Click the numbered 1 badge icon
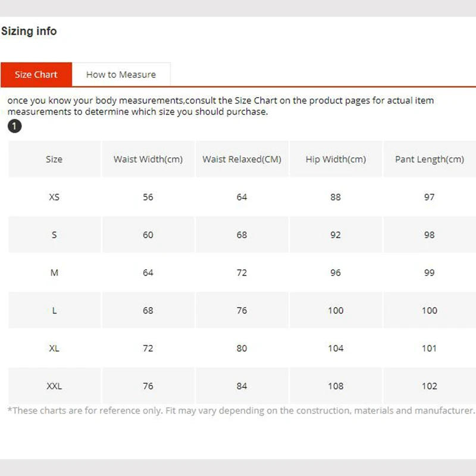Viewport: 476px width, 476px height. [14, 126]
